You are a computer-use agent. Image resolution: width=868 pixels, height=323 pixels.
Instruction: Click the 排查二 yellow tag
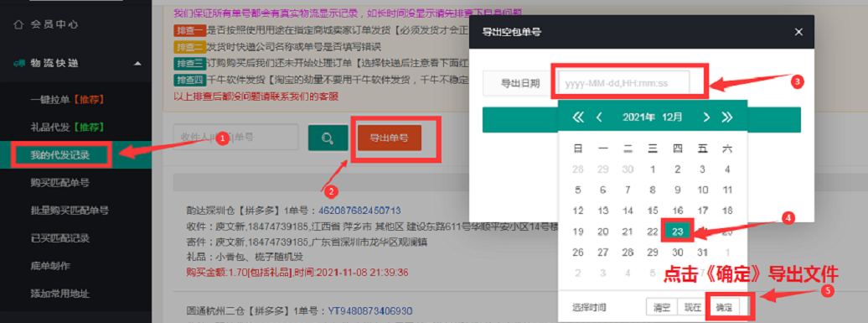click(x=190, y=46)
